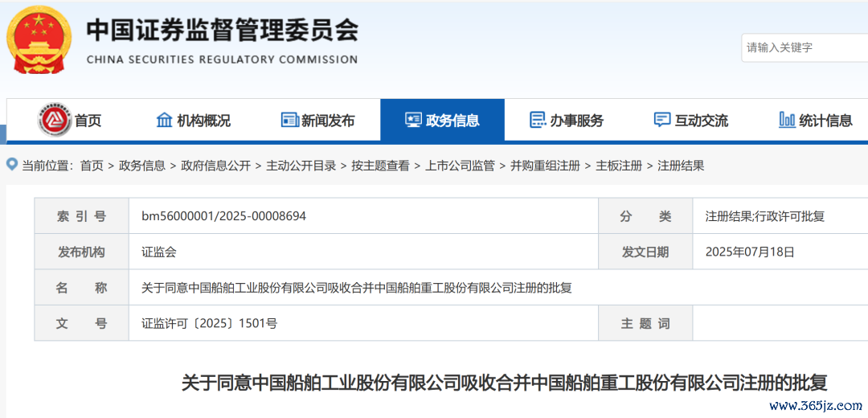Image resolution: width=868 pixels, height=418 pixels.
Task: Click the 发文日期 label cell
Action: click(645, 252)
